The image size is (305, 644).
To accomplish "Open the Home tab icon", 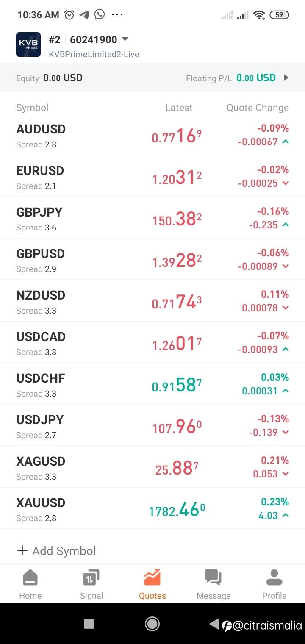I will coord(30,577).
